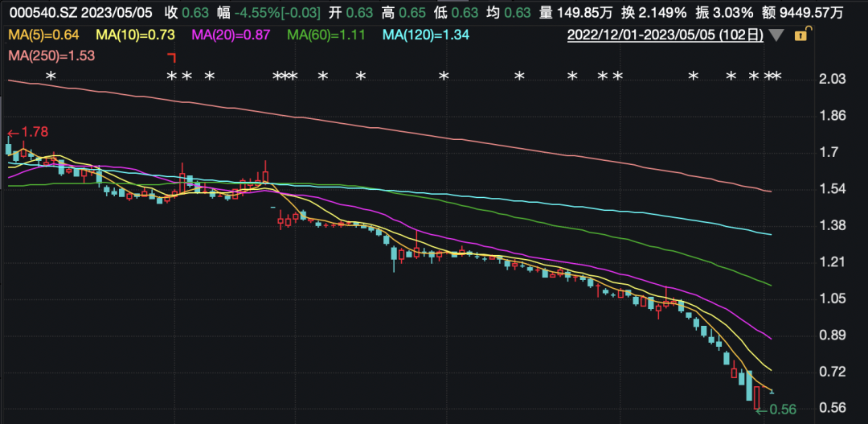Image resolution: width=868 pixels, height=424 pixels.
Task: Click the MA(60)=1.11 green indicator label
Action: coord(325,35)
